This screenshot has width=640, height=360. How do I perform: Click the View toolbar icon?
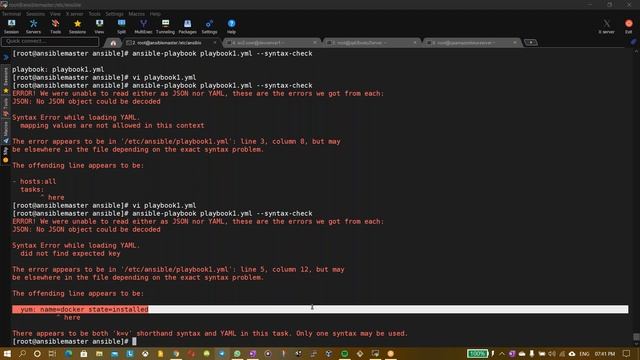(x=99, y=27)
